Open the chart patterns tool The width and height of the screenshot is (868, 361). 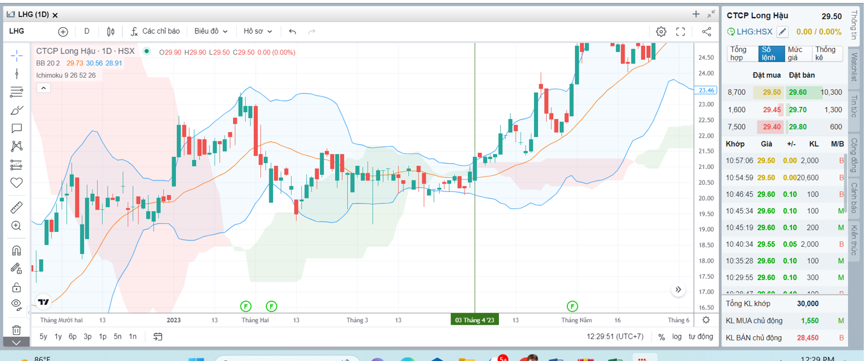(16, 146)
